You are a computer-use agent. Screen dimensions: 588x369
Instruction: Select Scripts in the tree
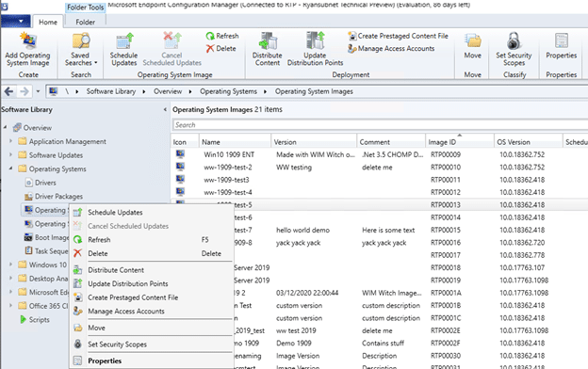tap(35, 319)
